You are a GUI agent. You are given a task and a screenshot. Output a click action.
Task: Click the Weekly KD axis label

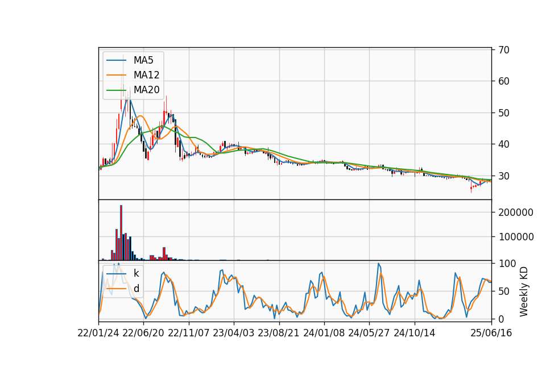pos(524,292)
